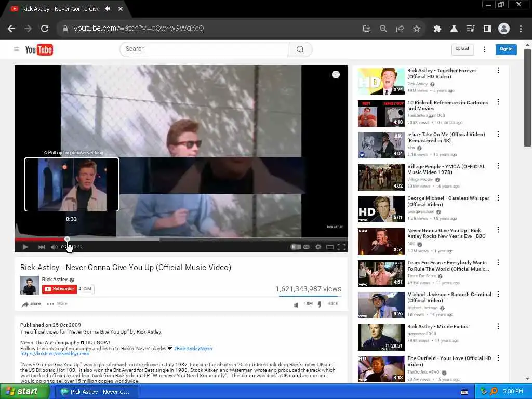This screenshot has height=399, width=532.
Task: Select the Rick Astley taskbar window button
Action: [x=96, y=392]
